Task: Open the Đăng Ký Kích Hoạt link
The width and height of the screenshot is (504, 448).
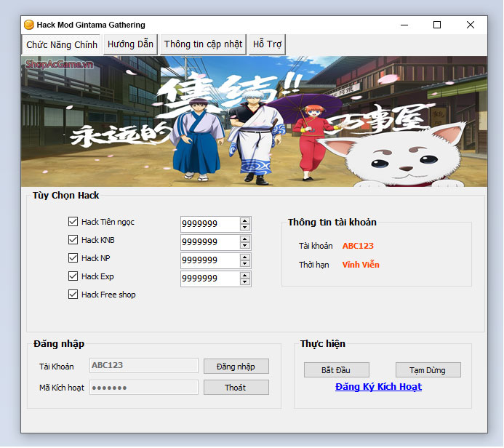Action: [x=378, y=387]
